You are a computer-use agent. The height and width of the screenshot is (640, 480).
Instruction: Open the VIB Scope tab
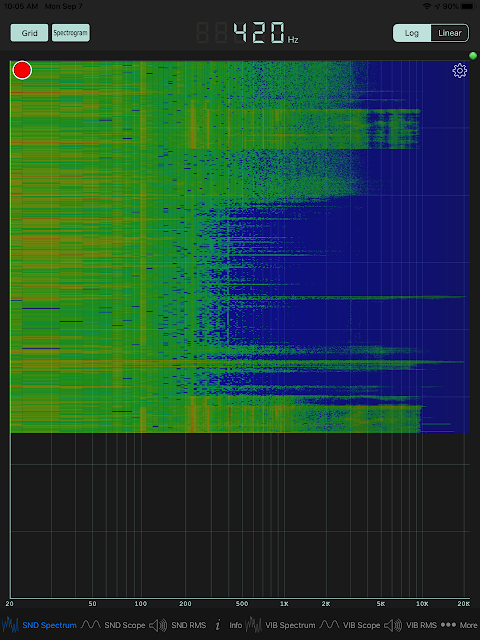(x=350, y=625)
